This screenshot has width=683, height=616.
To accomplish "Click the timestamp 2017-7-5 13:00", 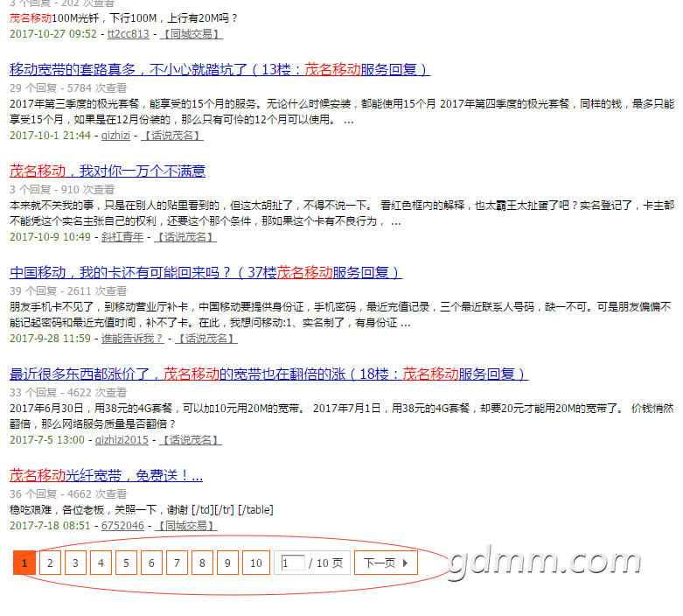I will tap(47, 440).
